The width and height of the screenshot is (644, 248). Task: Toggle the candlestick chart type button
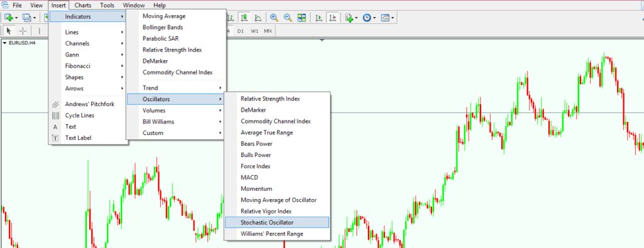(x=245, y=18)
